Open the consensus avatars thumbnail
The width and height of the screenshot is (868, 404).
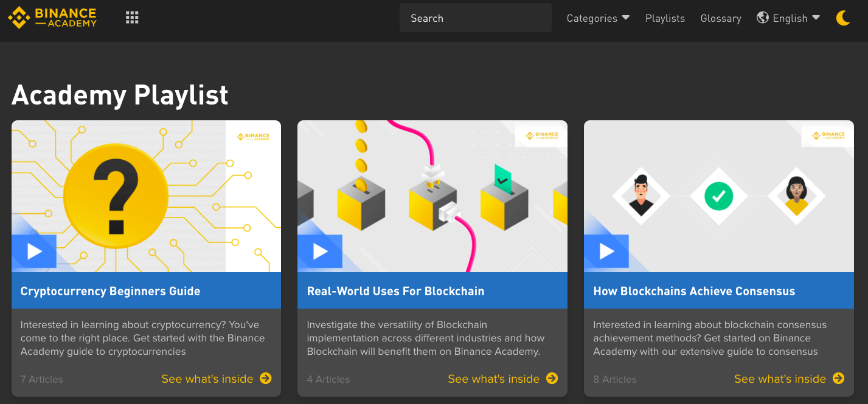719,196
